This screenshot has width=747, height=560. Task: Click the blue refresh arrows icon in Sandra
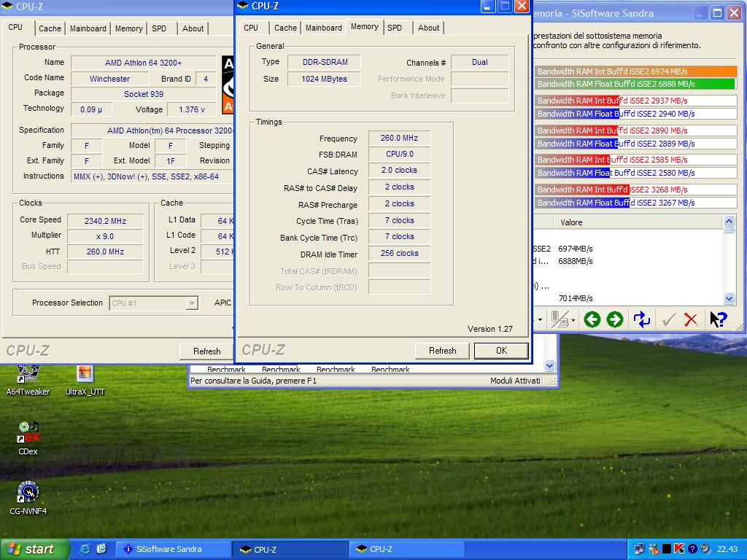[642, 319]
